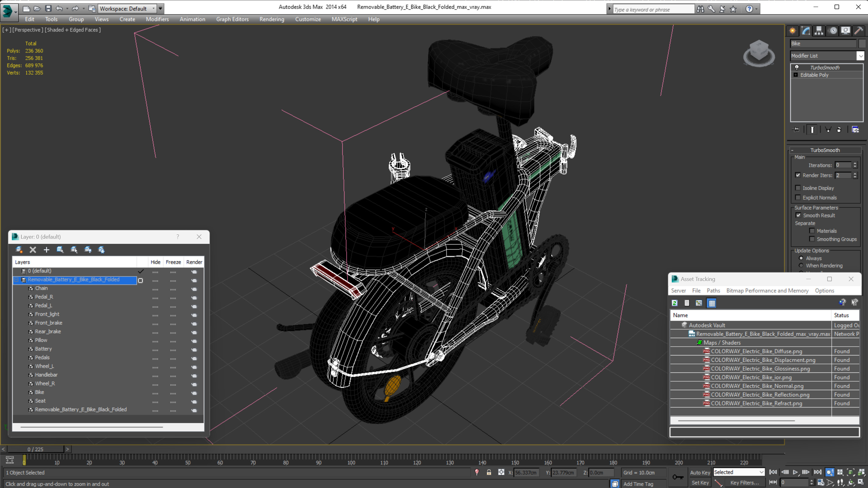
Task: Click the Play Animation button
Action: [x=795, y=472]
